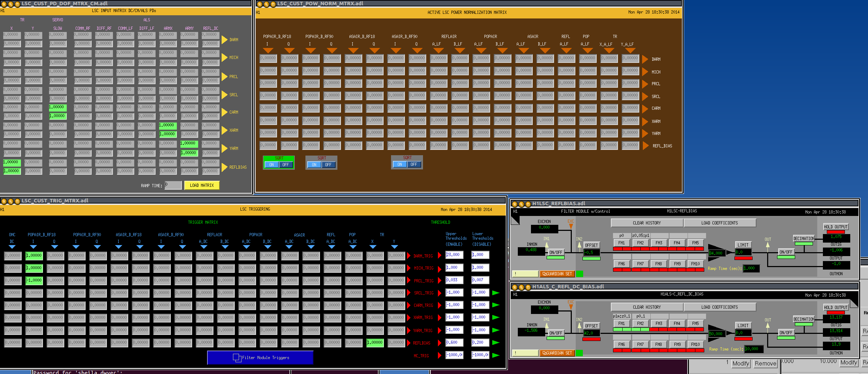
Task: Open the yellow '!' menu in H1ALS-C_REFL_DC_BIAS
Action: (x=525, y=353)
